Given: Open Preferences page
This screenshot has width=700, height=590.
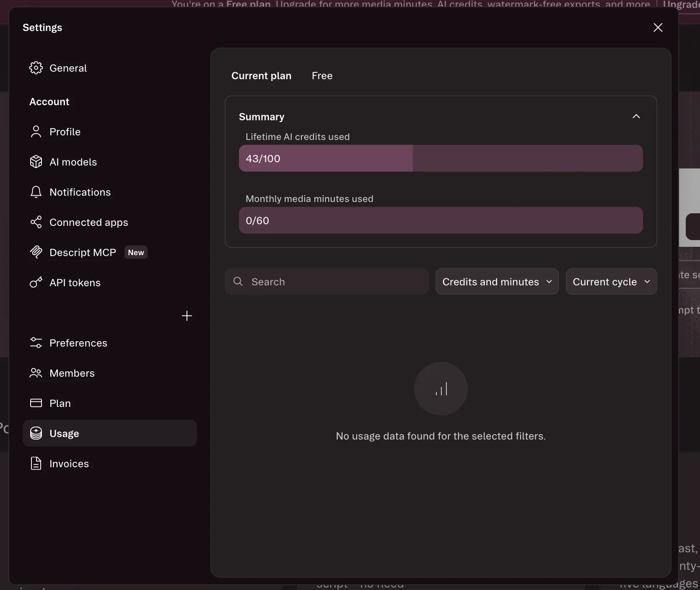Looking at the screenshot, I should point(110,343).
